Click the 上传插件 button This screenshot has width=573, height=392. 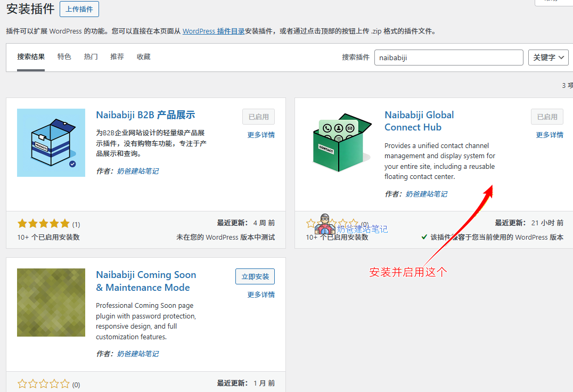click(79, 9)
